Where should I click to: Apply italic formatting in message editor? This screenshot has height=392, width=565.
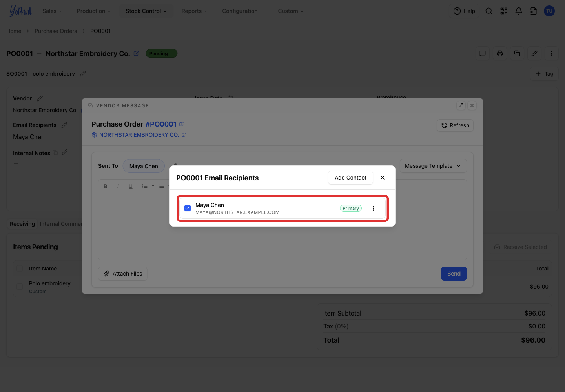coord(118,186)
